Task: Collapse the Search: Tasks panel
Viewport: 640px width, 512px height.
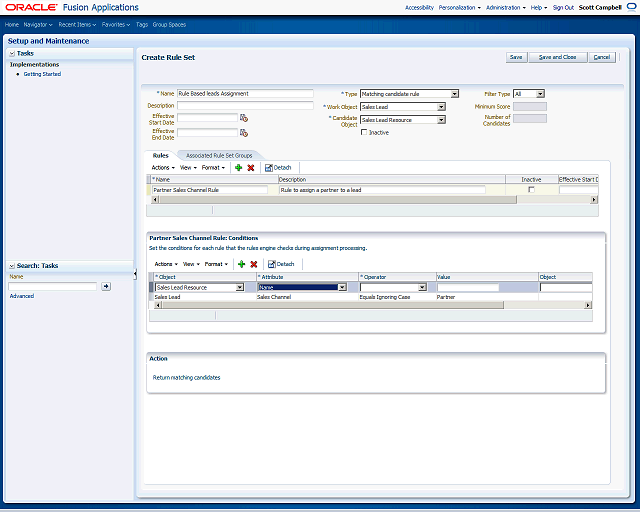Action: 12,266
